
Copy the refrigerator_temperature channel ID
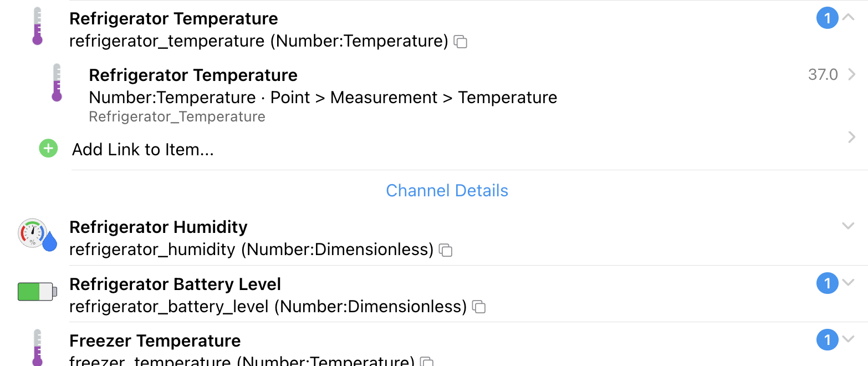point(461,42)
